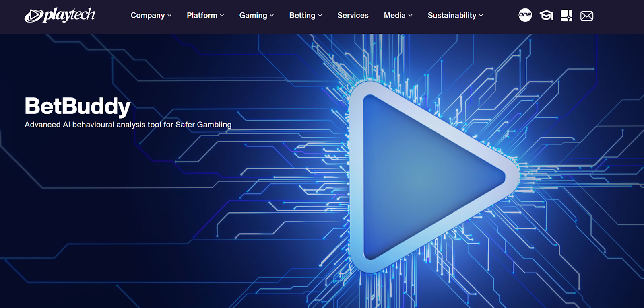Expand the chevron next to Betting
Image resolution: width=644 pixels, height=308 pixels.
[320, 16]
